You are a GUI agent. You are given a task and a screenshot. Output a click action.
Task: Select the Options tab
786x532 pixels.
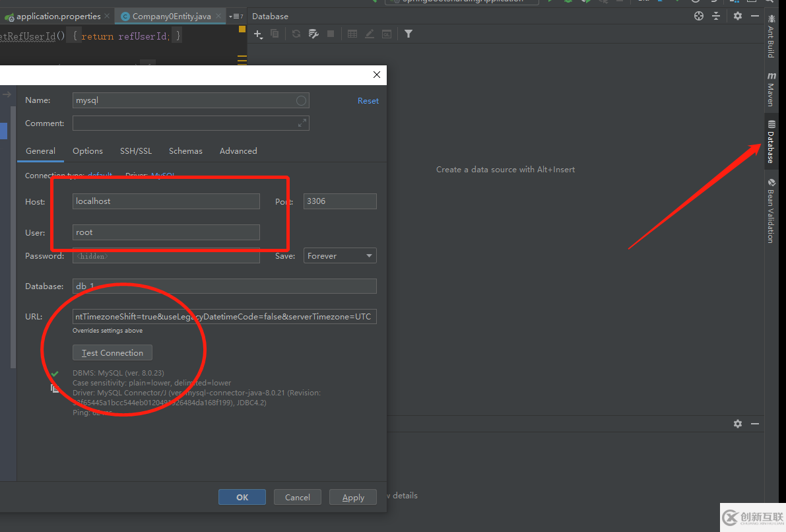(88, 151)
